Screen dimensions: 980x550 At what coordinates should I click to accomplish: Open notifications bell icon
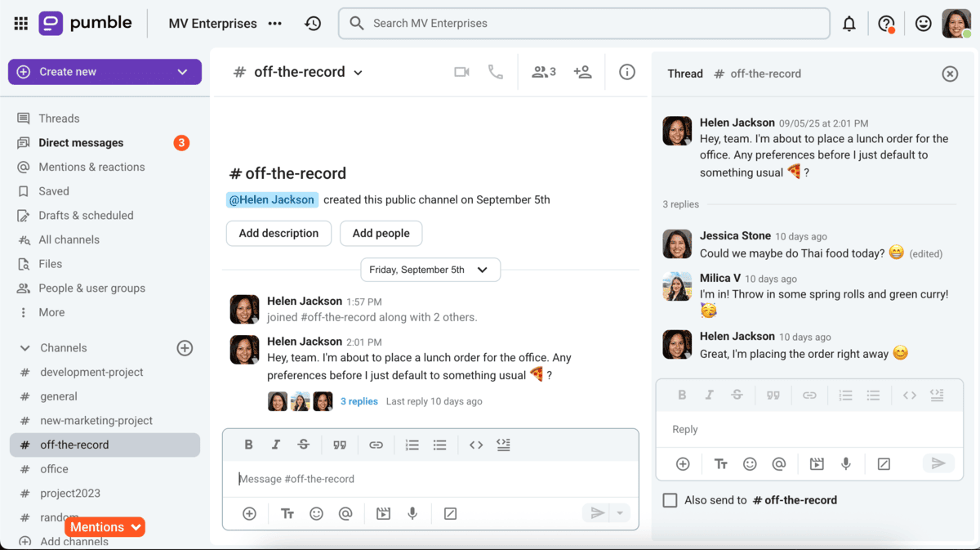(x=849, y=24)
